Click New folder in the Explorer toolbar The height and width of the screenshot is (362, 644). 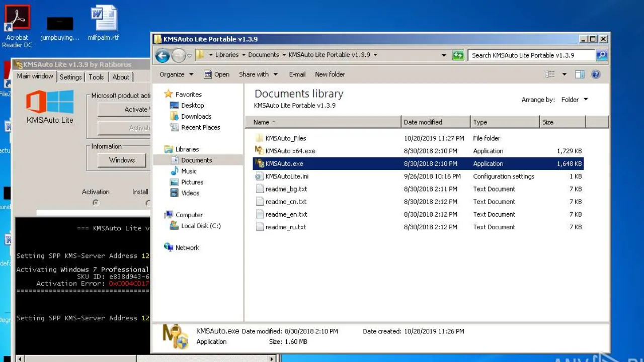330,74
